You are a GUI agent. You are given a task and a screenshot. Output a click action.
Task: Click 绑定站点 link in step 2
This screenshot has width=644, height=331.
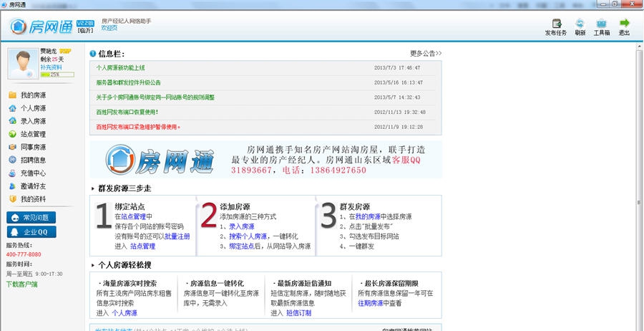(242, 246)
